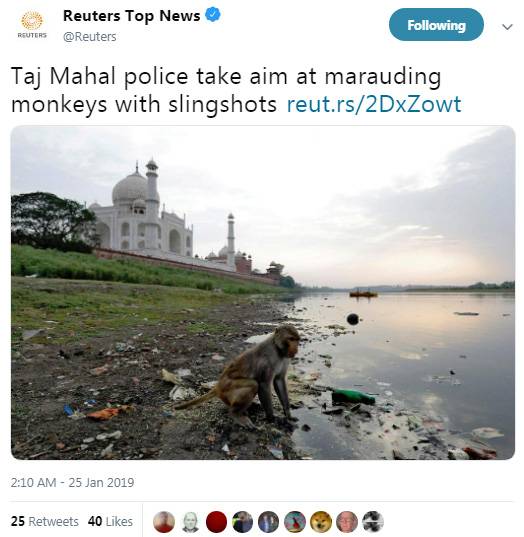Open the fifth liker avatar, dark blue

[269, 522]
